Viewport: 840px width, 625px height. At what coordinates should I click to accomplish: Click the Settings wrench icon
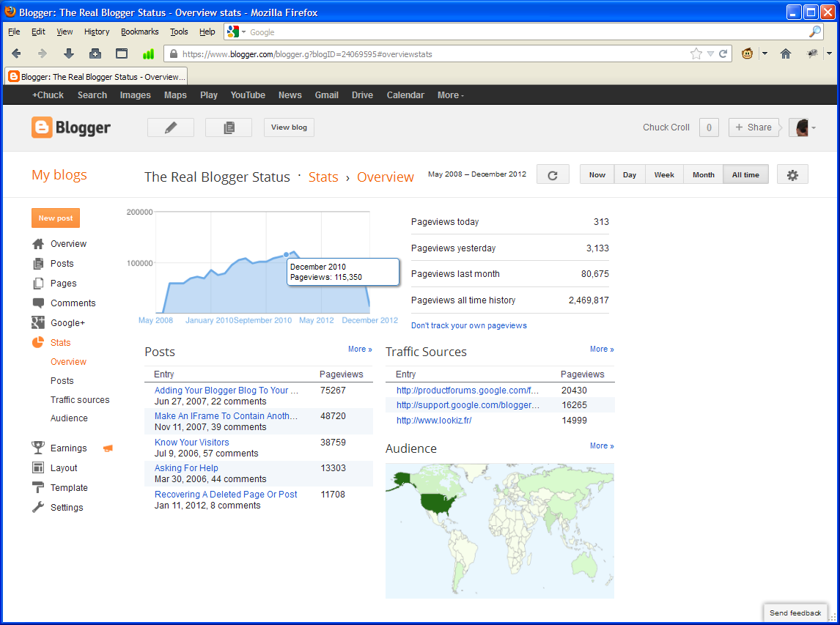tap(38, 507)
